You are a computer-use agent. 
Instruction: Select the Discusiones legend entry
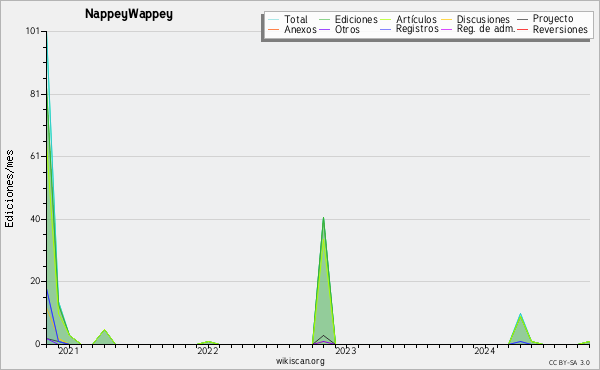(483, 19)
